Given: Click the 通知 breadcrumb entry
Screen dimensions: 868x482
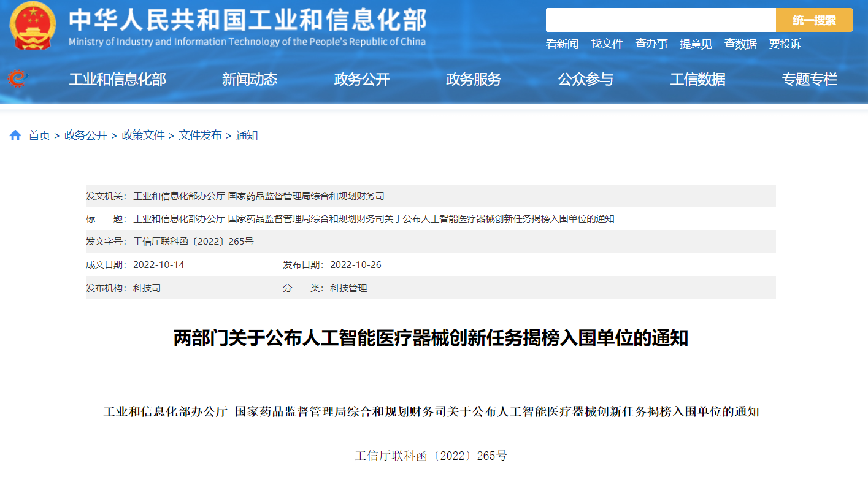Looking at the screenshot, I should click(x=247, y=136).
